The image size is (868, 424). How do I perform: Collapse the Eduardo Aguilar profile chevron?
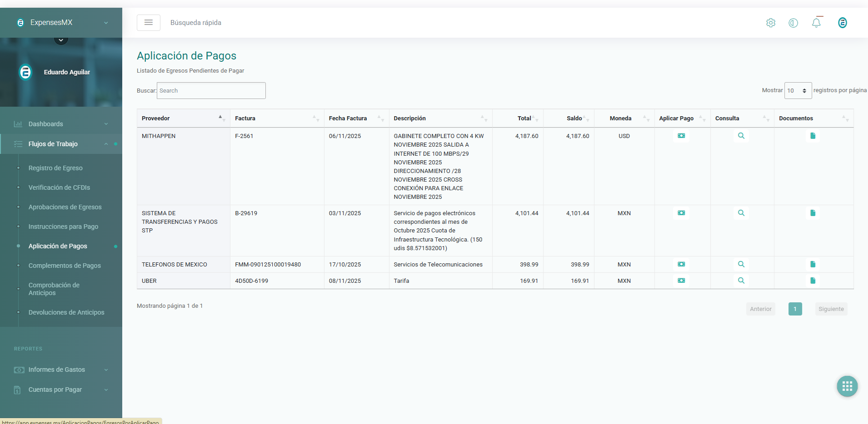(60, 39)
